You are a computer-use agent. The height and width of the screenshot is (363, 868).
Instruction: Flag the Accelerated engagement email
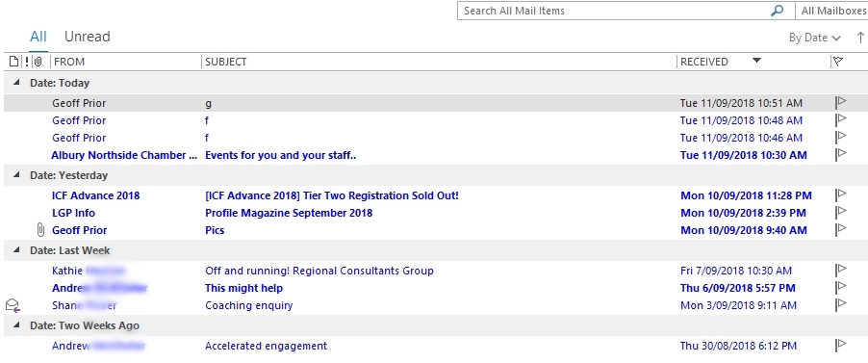point(841,346)
